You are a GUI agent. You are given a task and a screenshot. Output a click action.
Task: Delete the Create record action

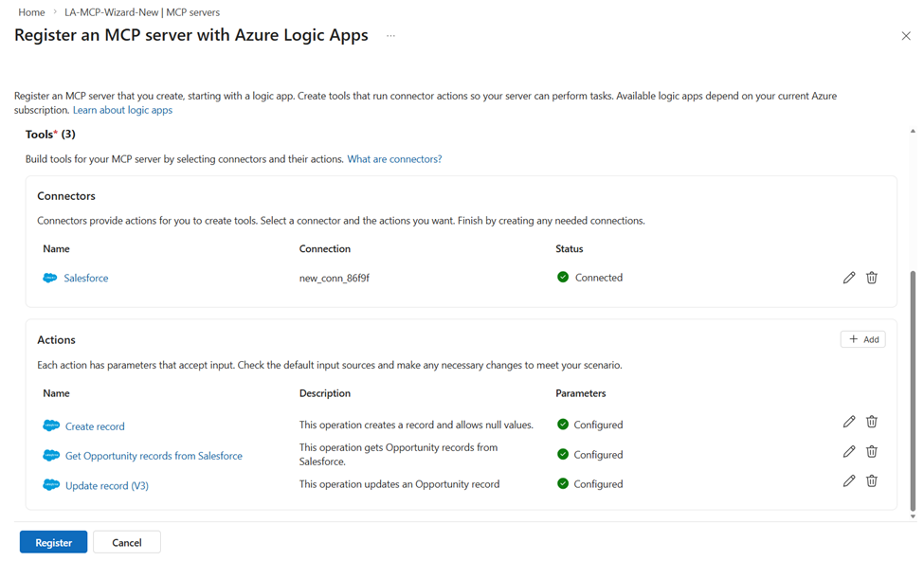click(872, 422)
